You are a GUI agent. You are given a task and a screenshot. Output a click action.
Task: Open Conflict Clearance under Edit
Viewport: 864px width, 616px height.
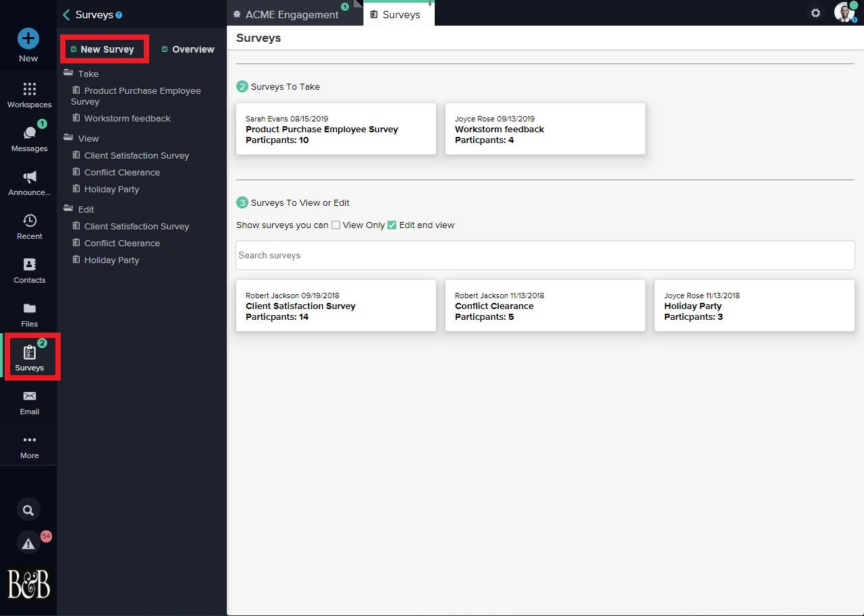click(116, 243)
